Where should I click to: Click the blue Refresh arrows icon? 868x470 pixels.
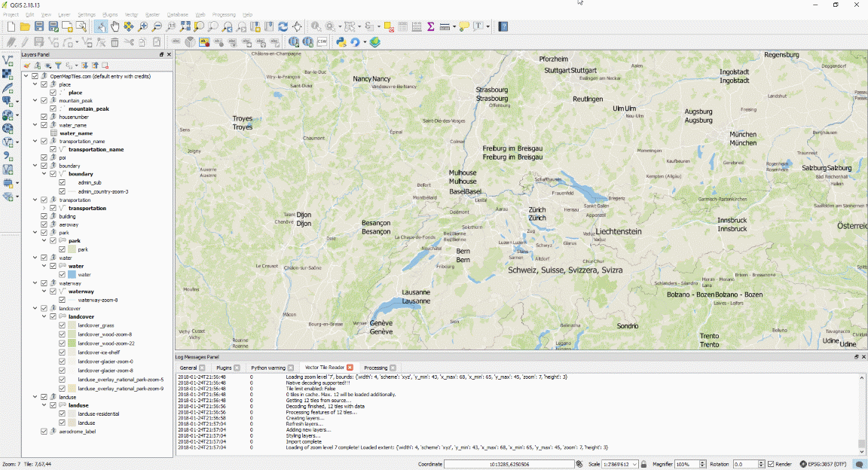[x=283, y=26]
